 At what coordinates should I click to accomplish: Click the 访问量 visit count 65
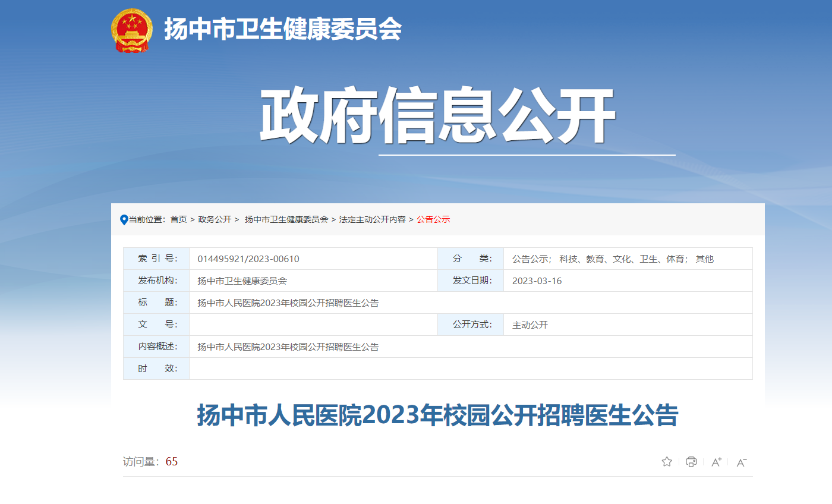tap(171, 462)
